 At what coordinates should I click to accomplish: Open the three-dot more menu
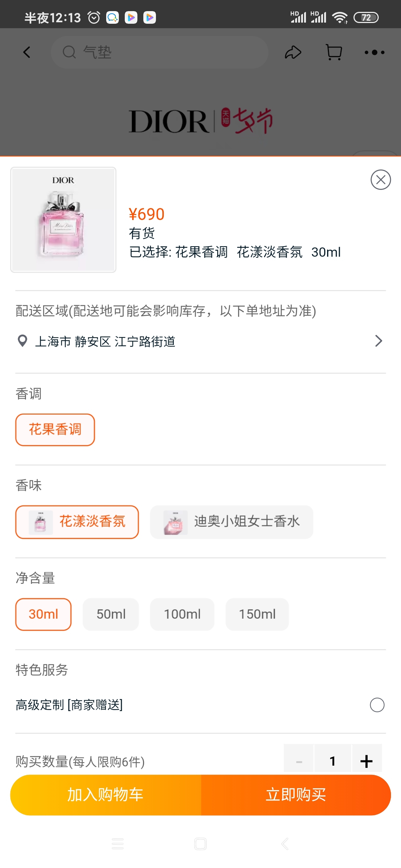(374, 52)
